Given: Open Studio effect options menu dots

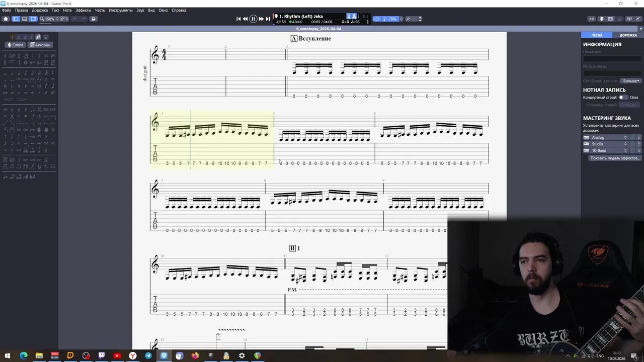Looking at the screenshot, I should pos(639,144).
